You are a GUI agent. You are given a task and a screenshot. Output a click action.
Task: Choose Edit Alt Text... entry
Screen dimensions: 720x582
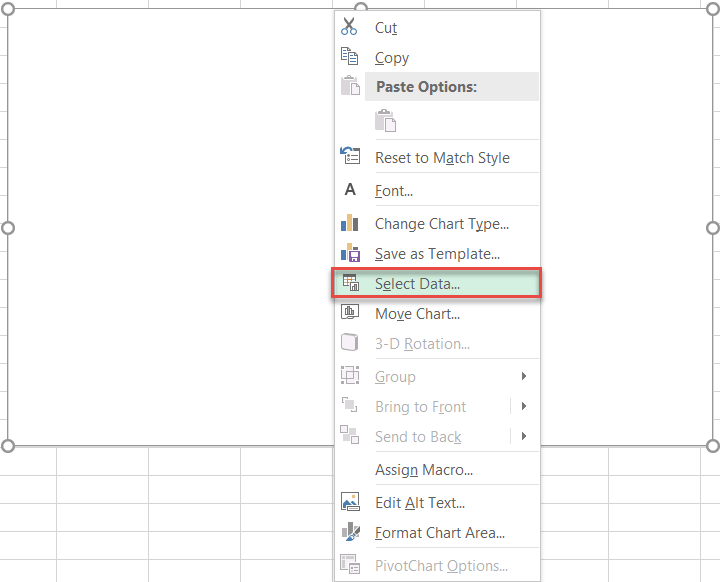[x=437, y=503]
